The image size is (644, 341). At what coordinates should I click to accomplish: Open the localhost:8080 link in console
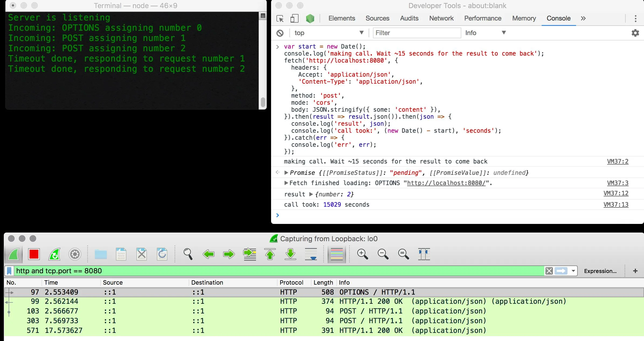pyautogui.click(x=446, y=183)
